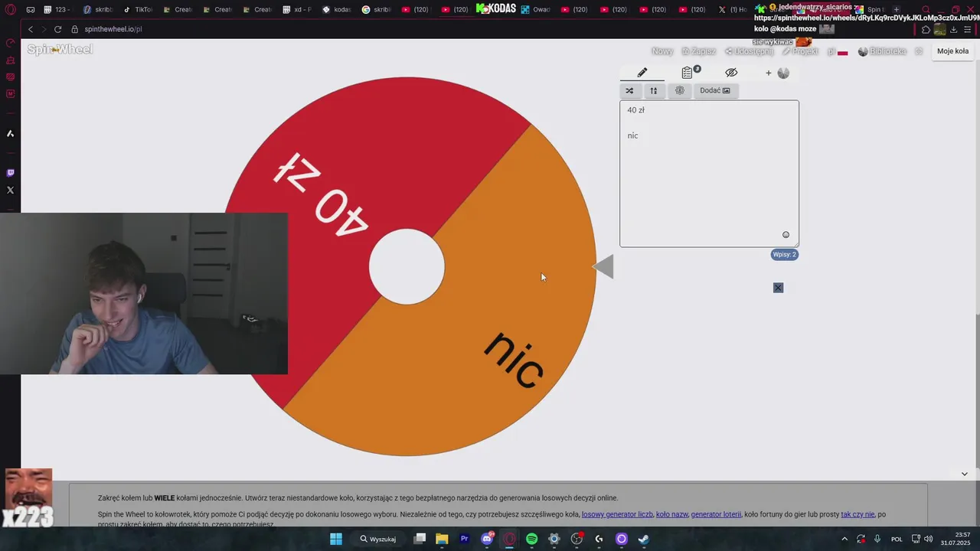Sort the wheel entries
Screen dimensions: 980x551
point(654,90)
